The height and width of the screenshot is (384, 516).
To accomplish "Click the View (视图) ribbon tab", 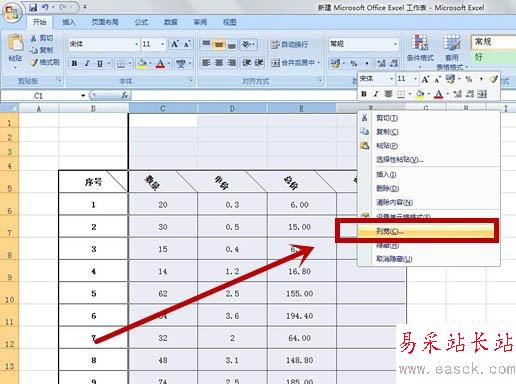I will point(230,22).
